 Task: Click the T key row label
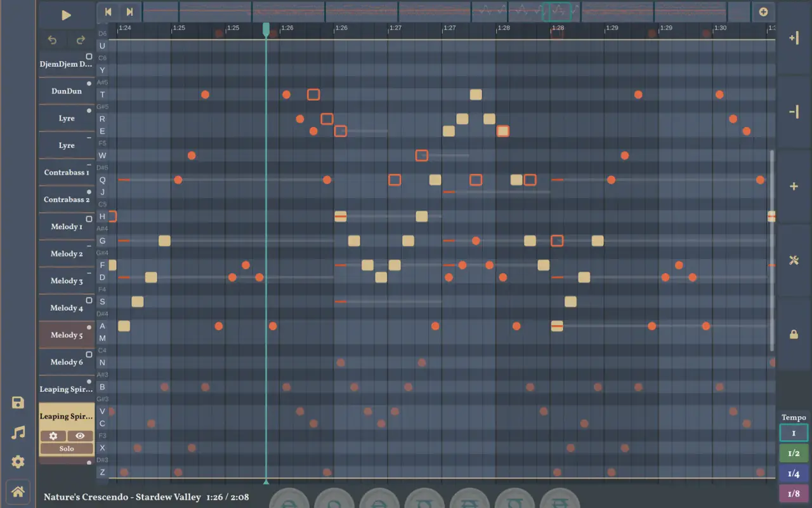(102, 95)
